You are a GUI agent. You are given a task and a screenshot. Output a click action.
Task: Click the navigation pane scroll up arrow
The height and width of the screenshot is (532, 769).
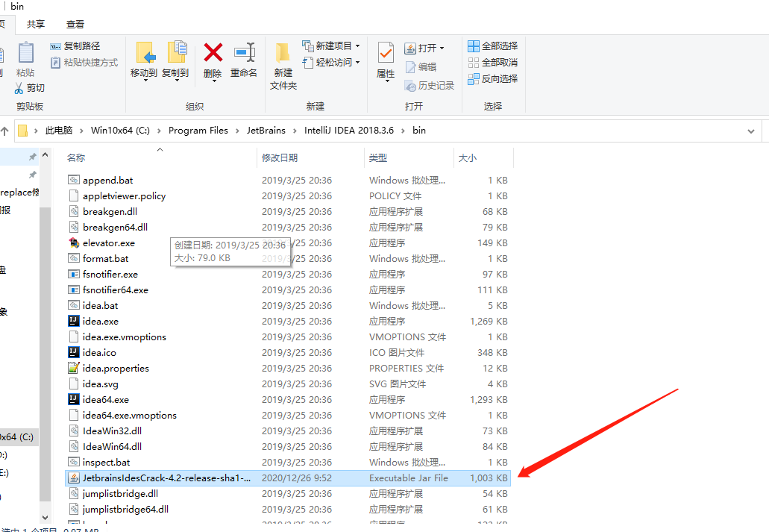pyautogui.click(x=45, y=155)
